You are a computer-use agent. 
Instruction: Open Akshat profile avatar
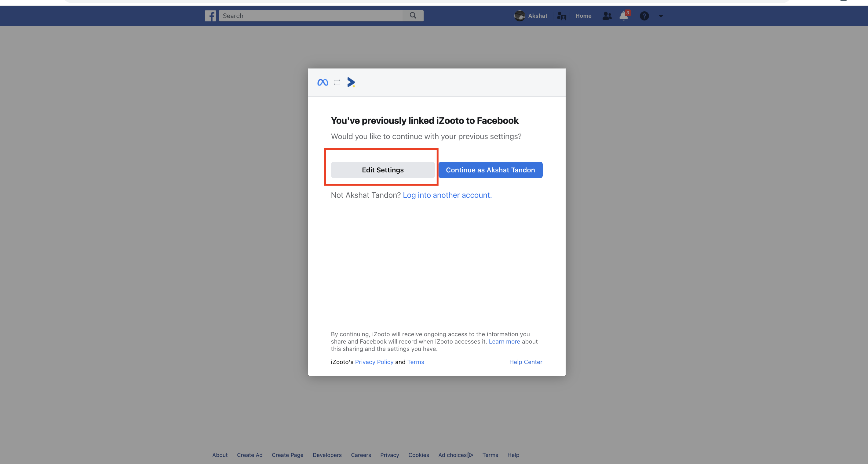click(520, 16)
